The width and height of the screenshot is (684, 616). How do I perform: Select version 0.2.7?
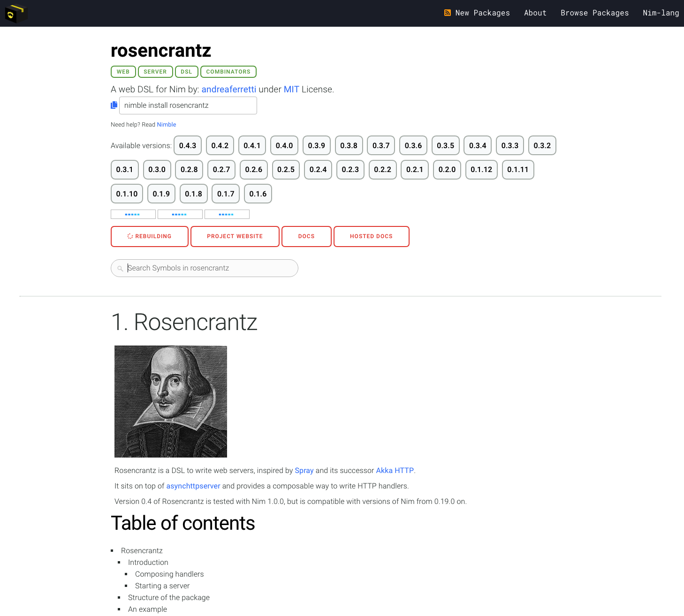tap(221, 170)
